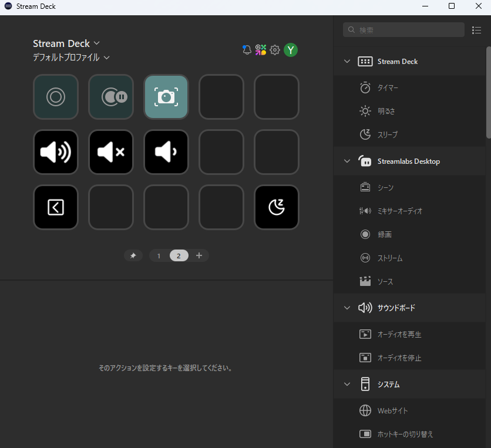Select page 2 tab
The height and width of the screenshot is (448, 491).
(179, 256)
